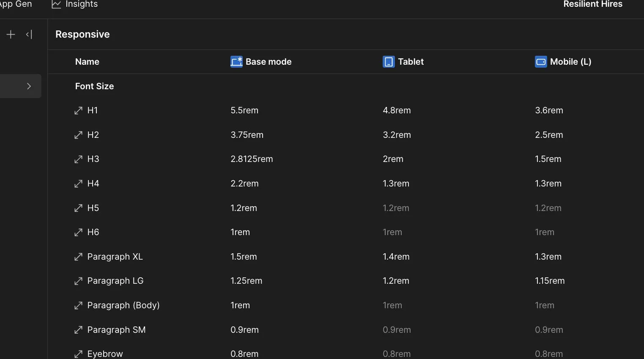Select the H2 tablet value 3.2rem
The height and width of the screenshot is (359, 644).
click(x=397, y=135)
